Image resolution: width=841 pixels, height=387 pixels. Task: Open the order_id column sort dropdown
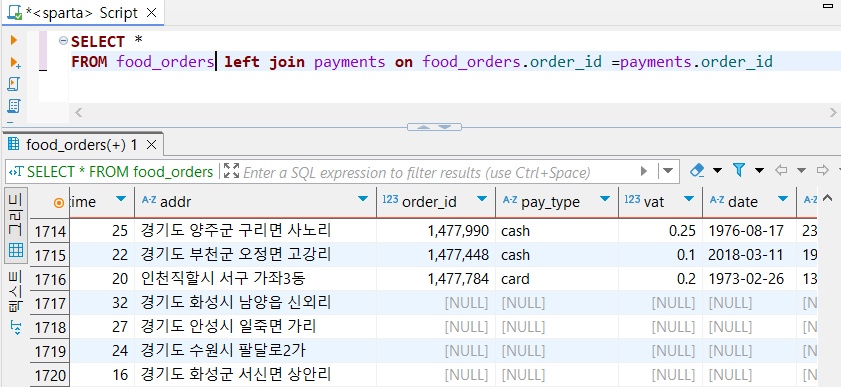482,199
